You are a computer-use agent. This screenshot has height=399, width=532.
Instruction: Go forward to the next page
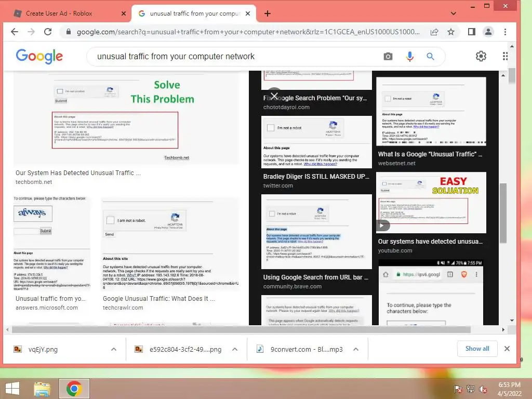31,32
